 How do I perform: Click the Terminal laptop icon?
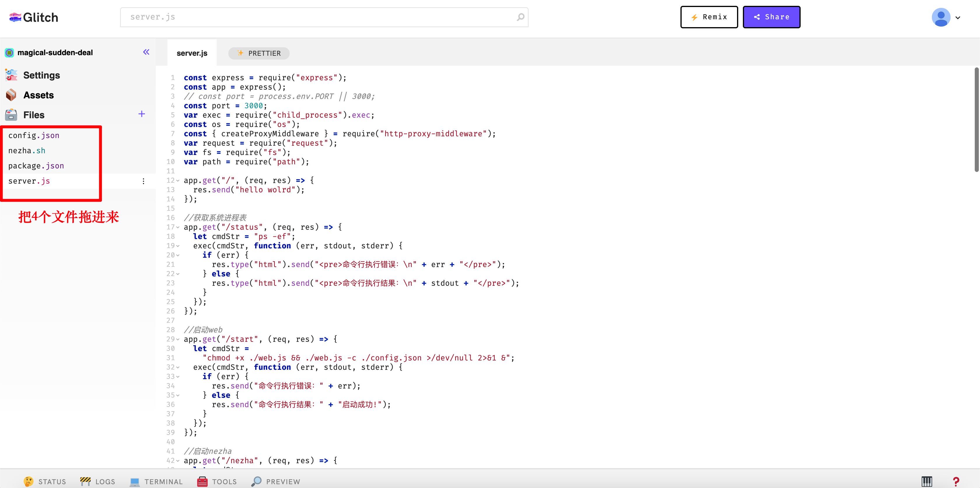tap(134, 482)
